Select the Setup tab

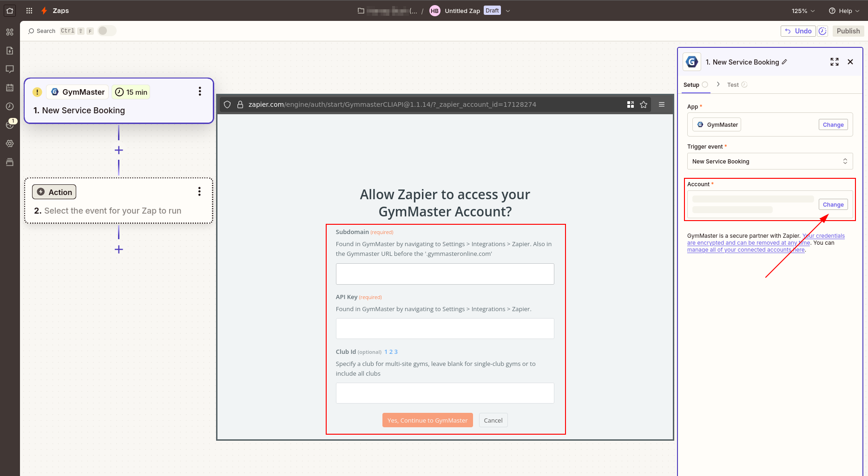[x=691, y=85]
